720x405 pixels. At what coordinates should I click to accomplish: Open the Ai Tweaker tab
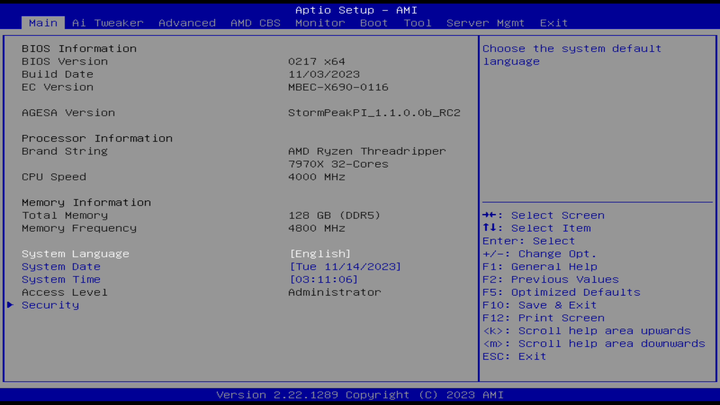point(107,23)
